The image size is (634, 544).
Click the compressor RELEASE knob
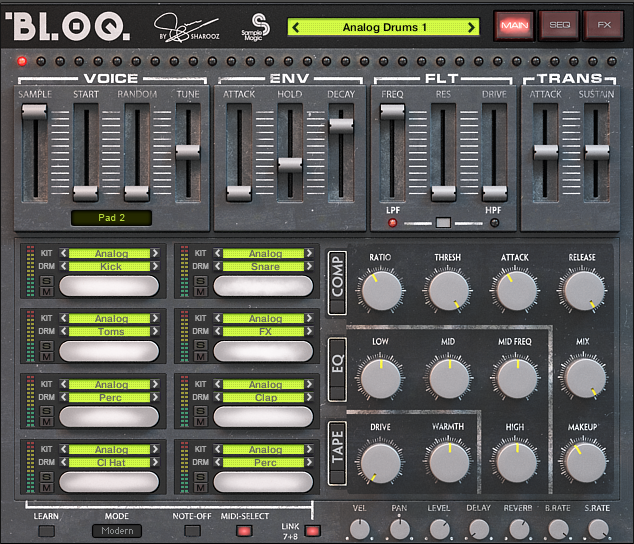(582, 291)
